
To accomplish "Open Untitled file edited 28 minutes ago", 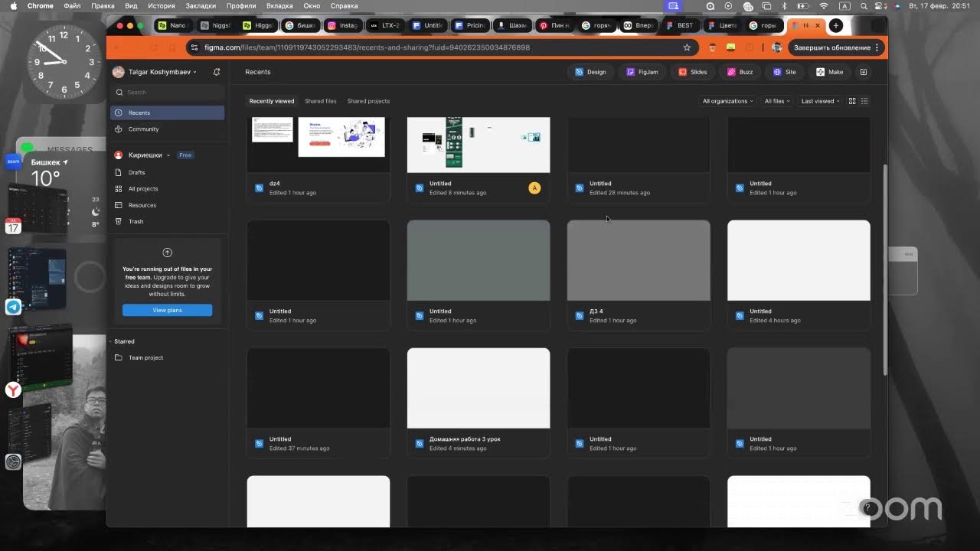I will pos(639,159).
